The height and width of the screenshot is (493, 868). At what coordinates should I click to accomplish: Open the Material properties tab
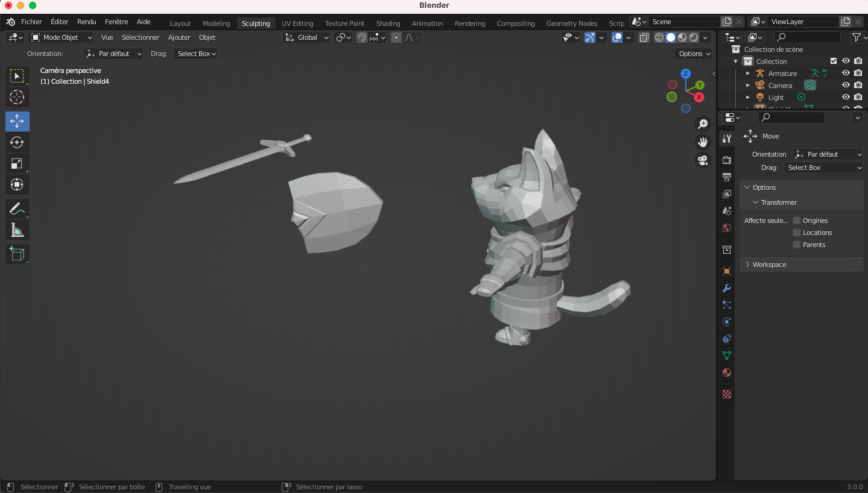pyautogui.click(x=727, y=372)
